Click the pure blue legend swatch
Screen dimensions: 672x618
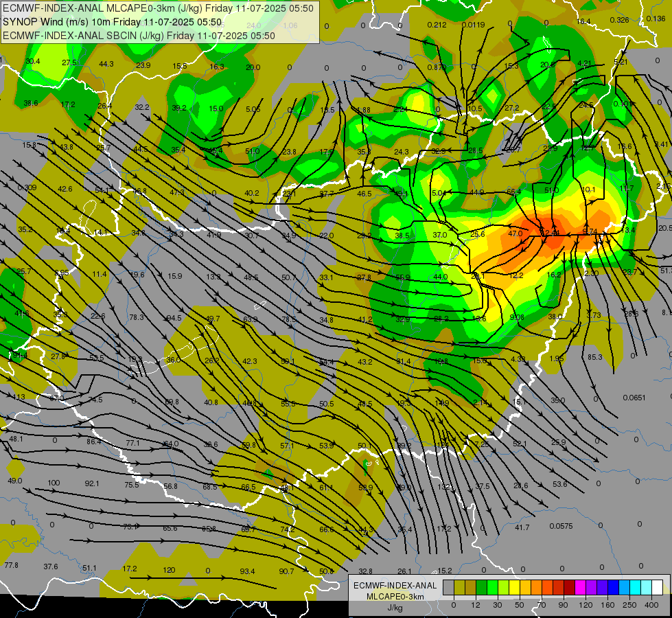613,587
